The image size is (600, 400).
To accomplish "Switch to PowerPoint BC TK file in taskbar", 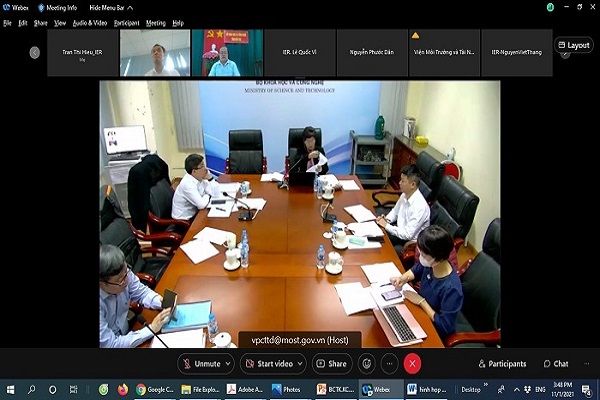I will [x=336, y=390].
